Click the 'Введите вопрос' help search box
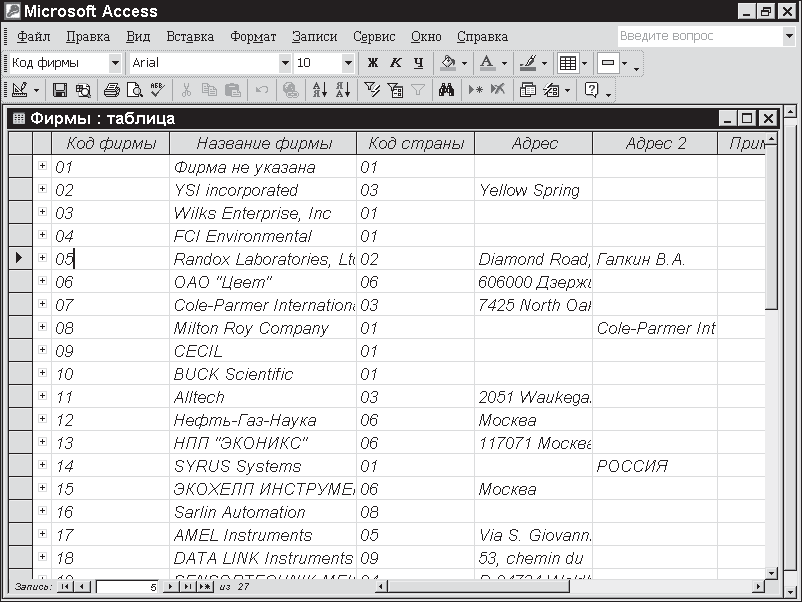Screen dimensions: 802x602 [698, 36]
